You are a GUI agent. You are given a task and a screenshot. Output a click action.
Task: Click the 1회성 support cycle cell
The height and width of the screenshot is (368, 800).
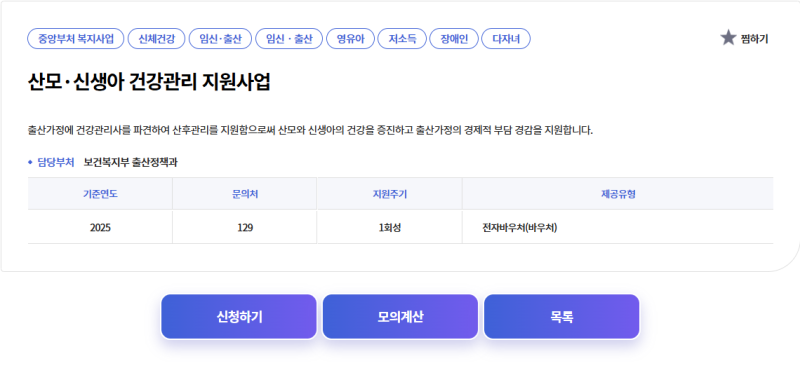click(x=390, y=228)
